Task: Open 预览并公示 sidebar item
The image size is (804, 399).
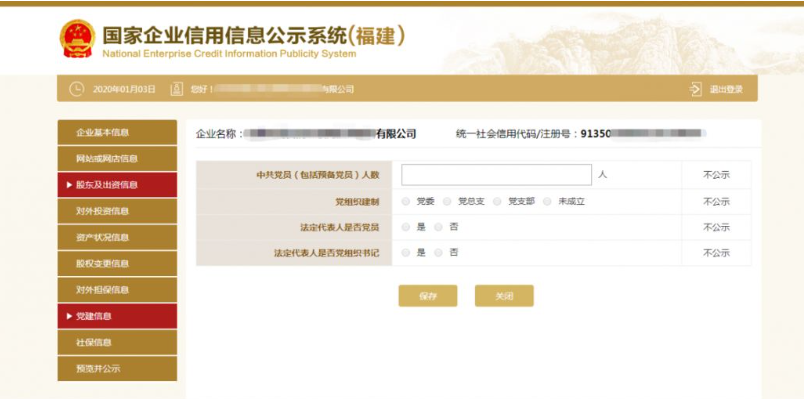Action: click(x=117, y=369)
